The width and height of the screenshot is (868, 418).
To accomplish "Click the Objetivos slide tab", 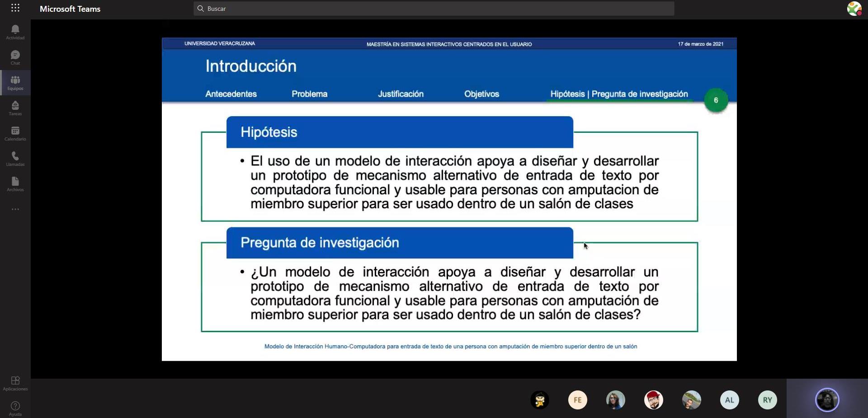I will [x=481, y=94].
